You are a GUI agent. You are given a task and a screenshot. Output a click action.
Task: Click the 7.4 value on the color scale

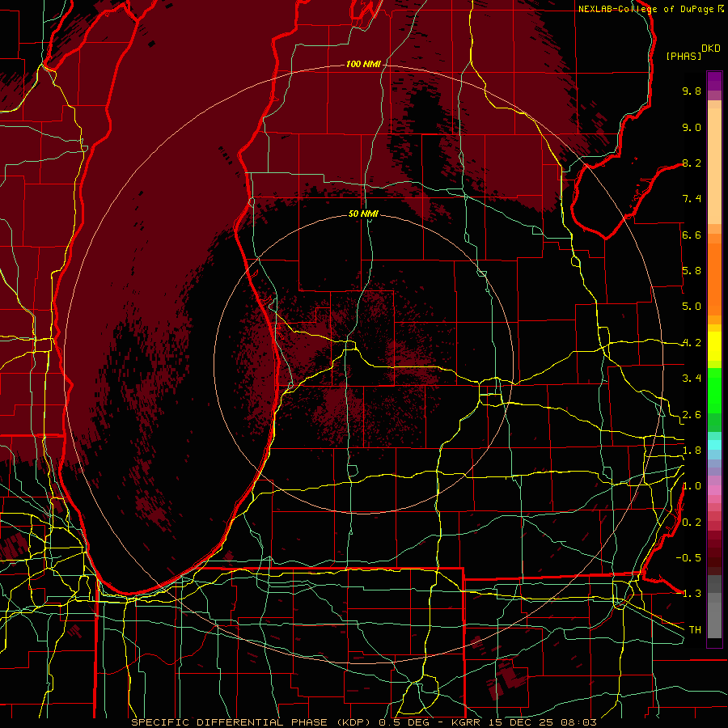(x=692, y=199)
